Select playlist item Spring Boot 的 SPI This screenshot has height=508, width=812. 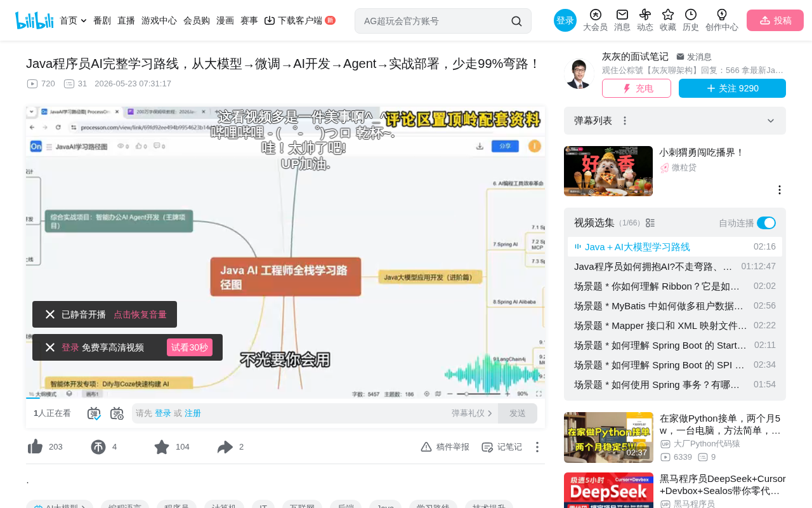point(675,364)
